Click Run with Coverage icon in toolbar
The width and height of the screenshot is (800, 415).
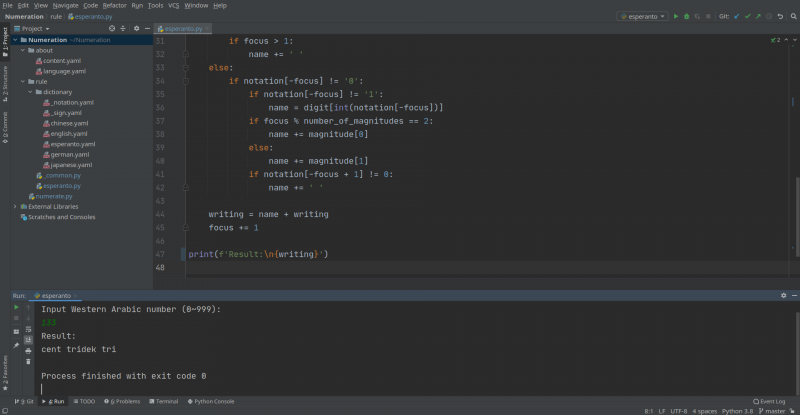coord(697,16)
